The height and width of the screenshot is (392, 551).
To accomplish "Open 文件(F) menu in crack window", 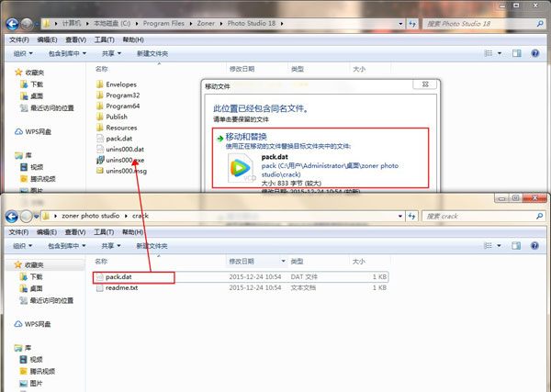I will (x=18, y=232).
